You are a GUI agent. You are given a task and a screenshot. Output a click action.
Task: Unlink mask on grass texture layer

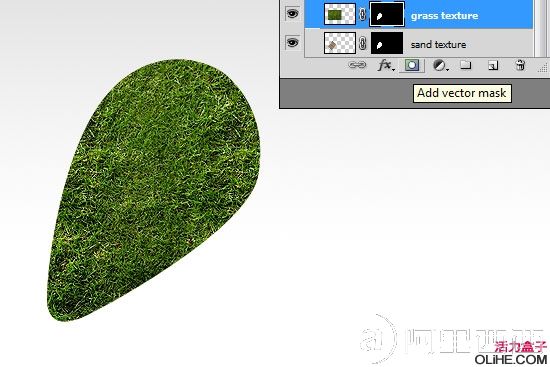[x=363, y=15]
